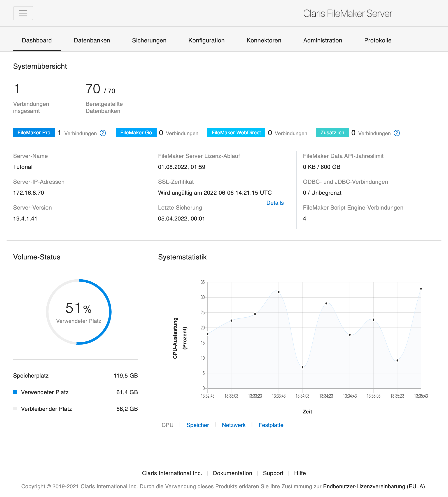
Task: Click the Claris FileMaker Server title
Action: (347, 13)
